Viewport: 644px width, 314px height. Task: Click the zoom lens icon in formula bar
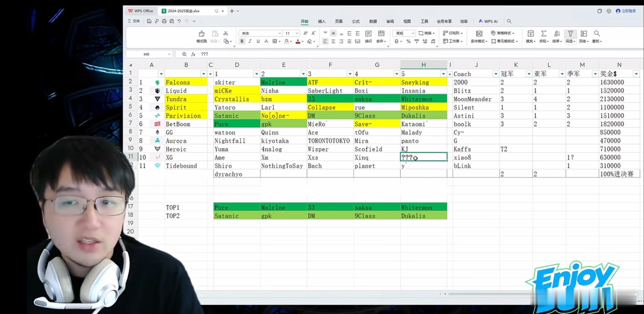point(184,54)
